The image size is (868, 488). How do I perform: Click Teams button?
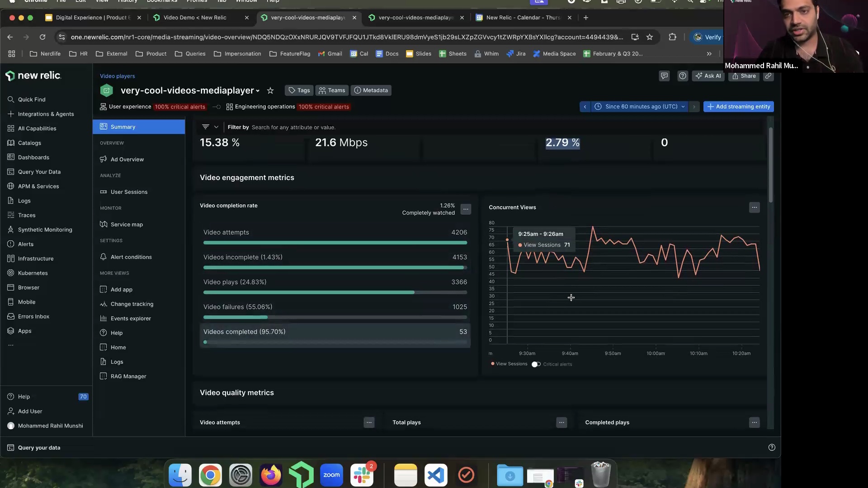pyautogui.click(x=332, y=90)
